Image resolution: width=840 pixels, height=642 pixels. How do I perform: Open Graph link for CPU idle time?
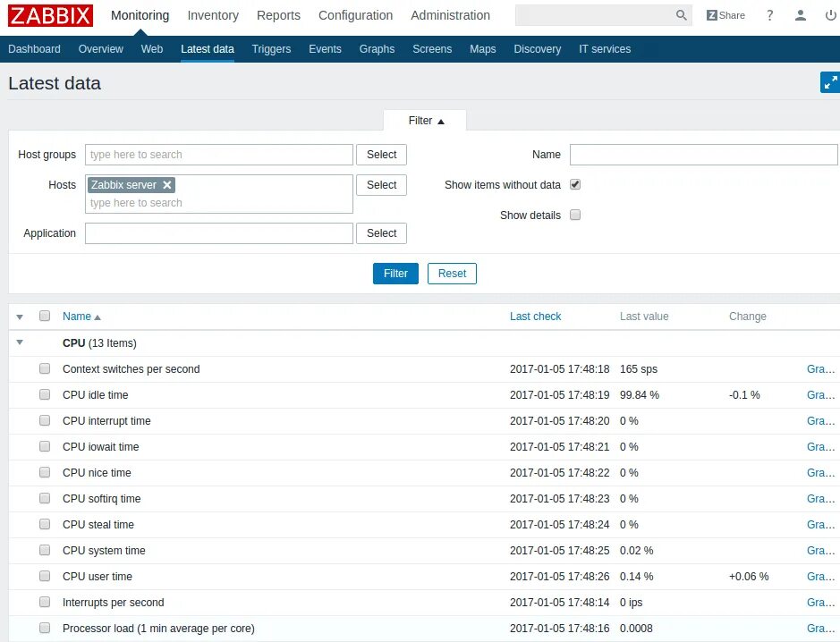(820, 394)
